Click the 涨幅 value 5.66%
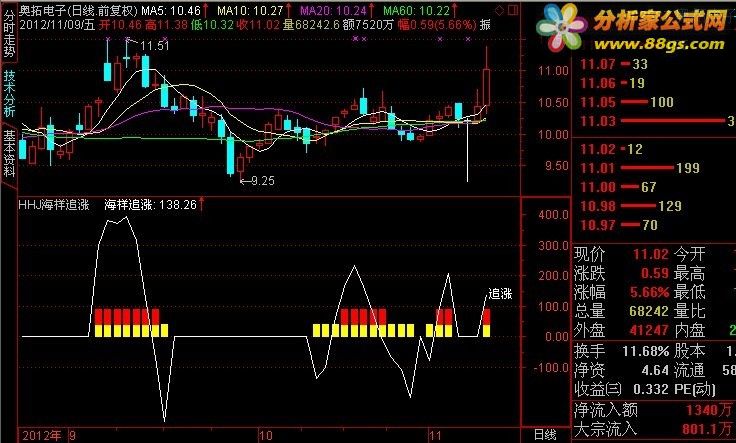The height and width of the screenshot is (443, 736). pos(650,292)
